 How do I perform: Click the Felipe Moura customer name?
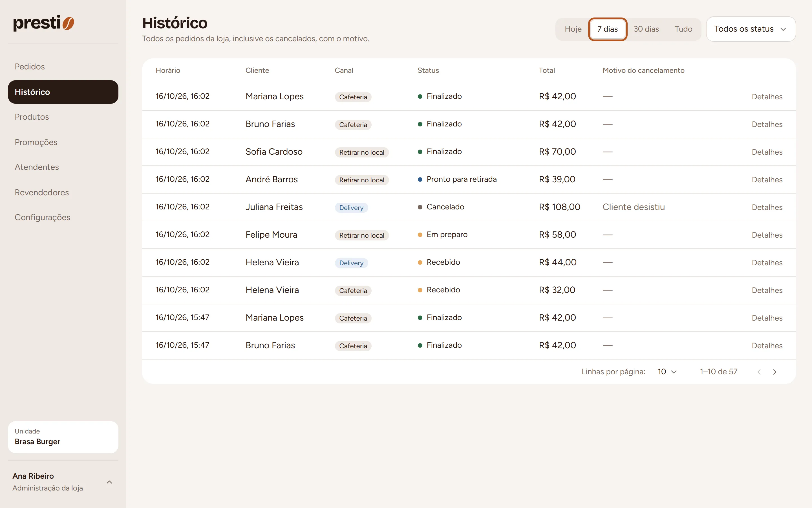pos(271,235)
